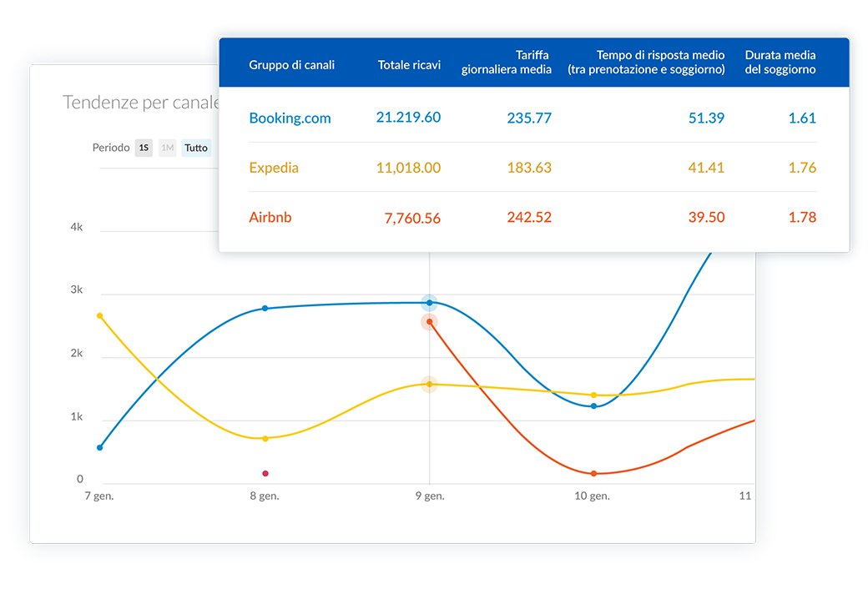
Task: Open the Airbnb channel link
Action: [270, 217]
